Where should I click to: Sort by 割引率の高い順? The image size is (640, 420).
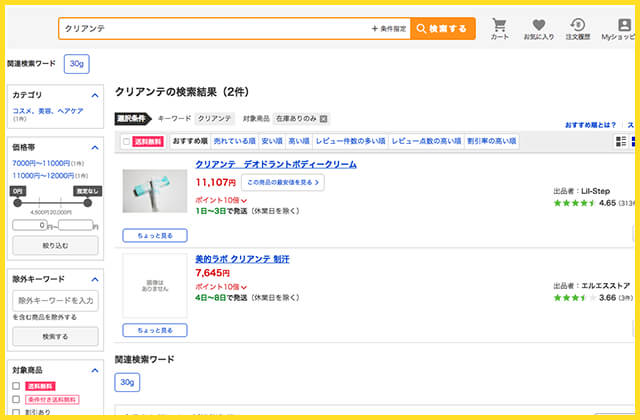tap(492, 141)
